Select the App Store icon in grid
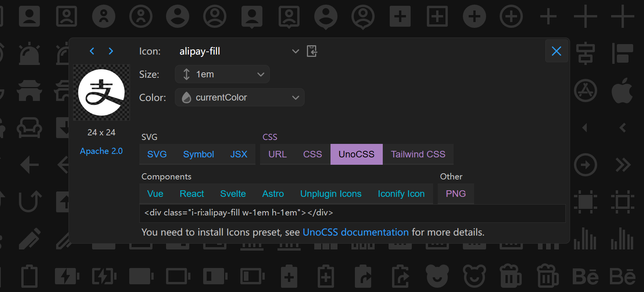 [x=585, y=91]
